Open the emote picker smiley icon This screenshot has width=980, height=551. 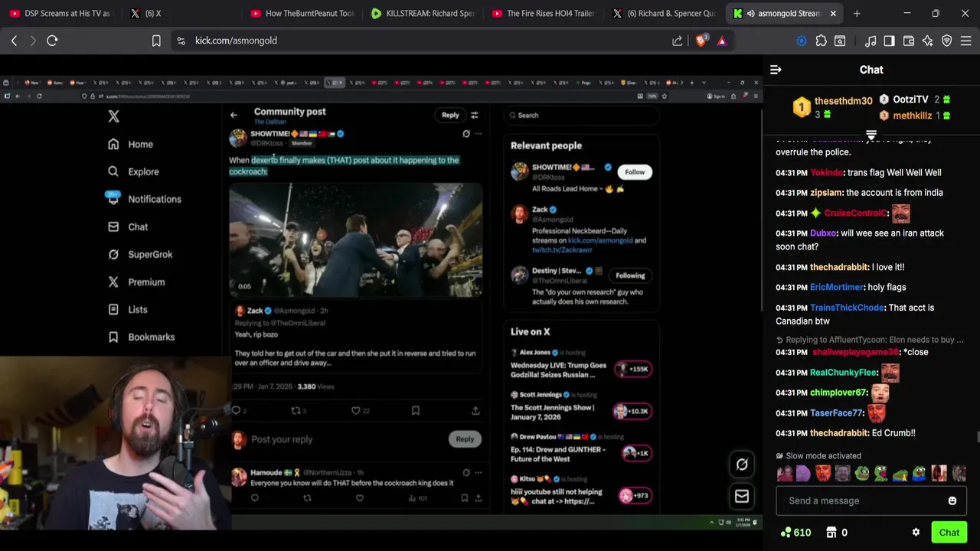952,500
